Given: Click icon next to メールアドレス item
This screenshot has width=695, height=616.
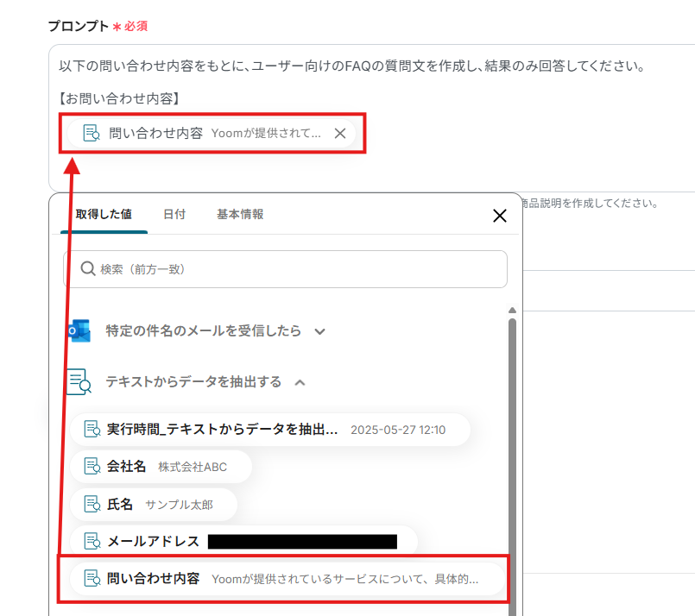Looking at the screenshot, I should [x=92, y=541].
